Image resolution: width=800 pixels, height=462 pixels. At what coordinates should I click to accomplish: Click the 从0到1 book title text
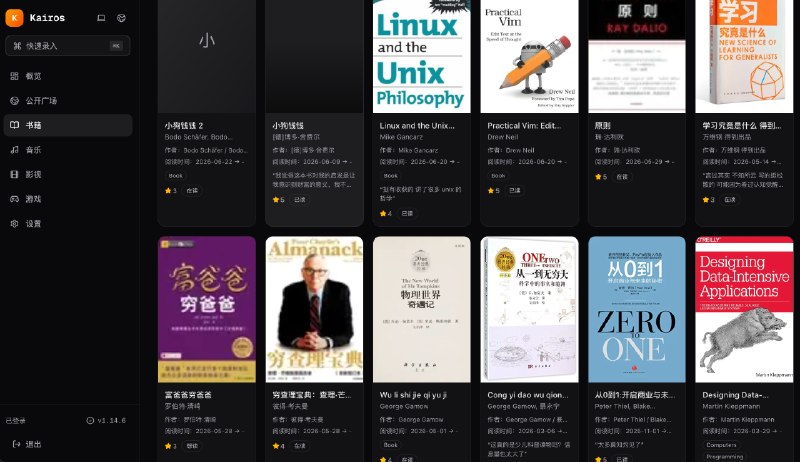pyautogui.click(x=634, y=395)
